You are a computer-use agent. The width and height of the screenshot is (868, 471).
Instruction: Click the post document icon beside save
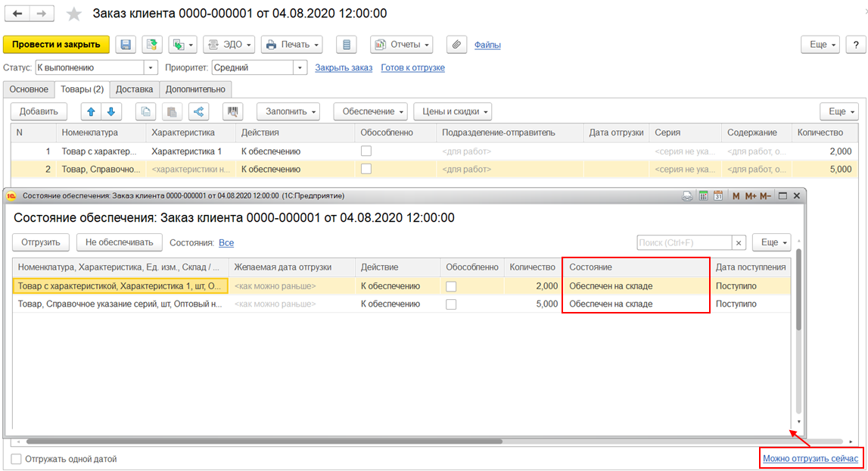pos(151,45)
